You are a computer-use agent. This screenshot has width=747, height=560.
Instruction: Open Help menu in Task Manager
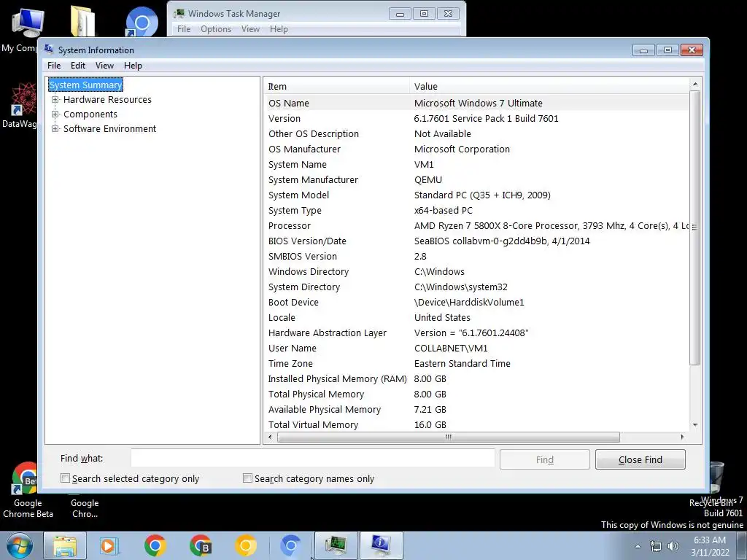pos(279,29)
